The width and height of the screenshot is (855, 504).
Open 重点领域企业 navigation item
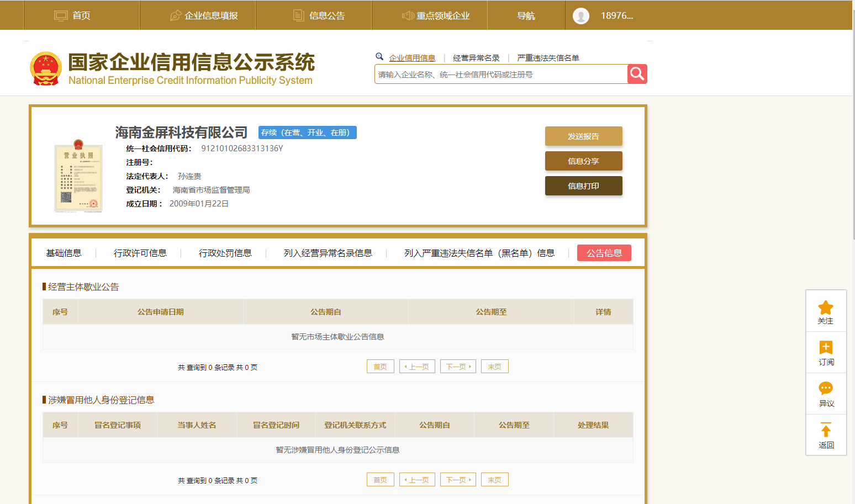436,16
